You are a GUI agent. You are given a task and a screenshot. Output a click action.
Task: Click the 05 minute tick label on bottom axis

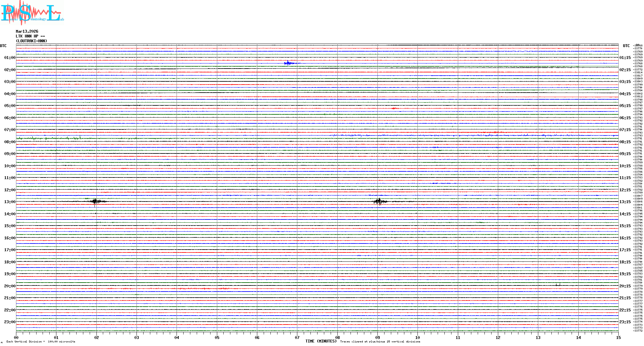(217, 338)
